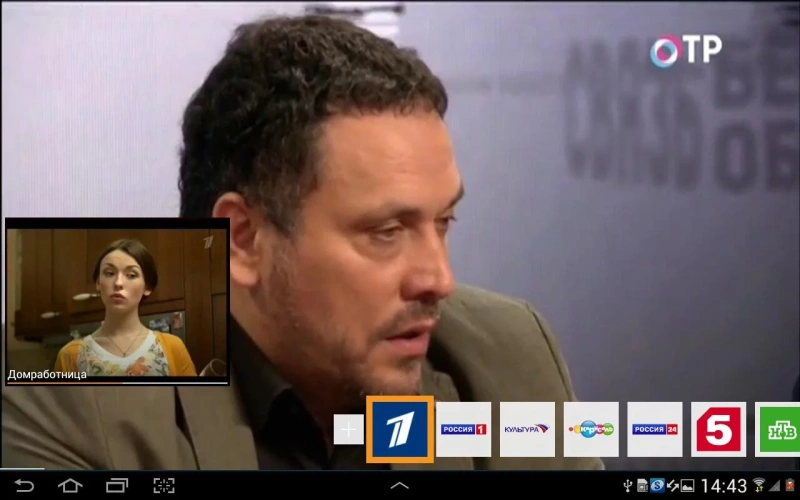
Task: Switch to the Россия 1 channel
Action: click(464, 429)
